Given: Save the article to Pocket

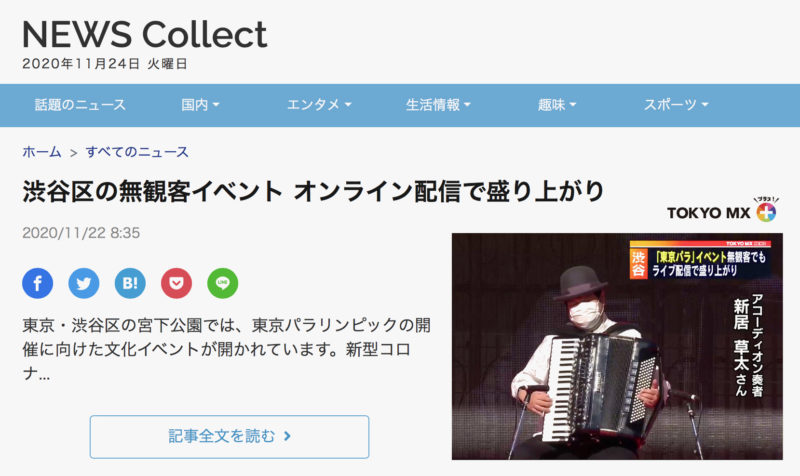Looking at the screenshot, I should tap(177, 283).
